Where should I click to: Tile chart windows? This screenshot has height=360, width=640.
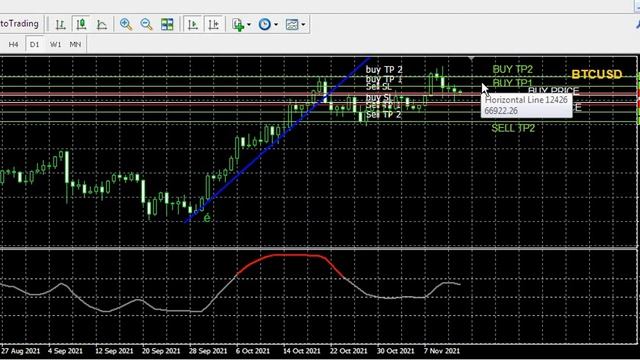[167, 24]
